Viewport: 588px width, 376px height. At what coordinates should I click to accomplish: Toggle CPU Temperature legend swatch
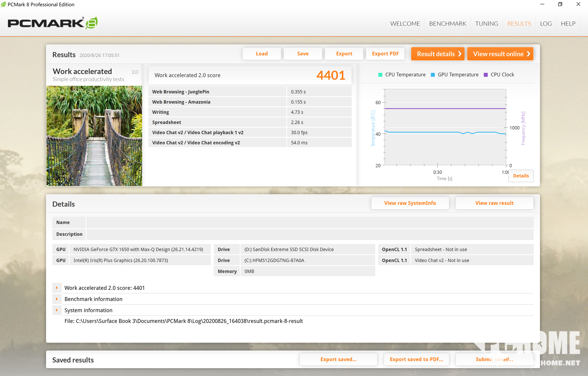(x=380, y=75)
